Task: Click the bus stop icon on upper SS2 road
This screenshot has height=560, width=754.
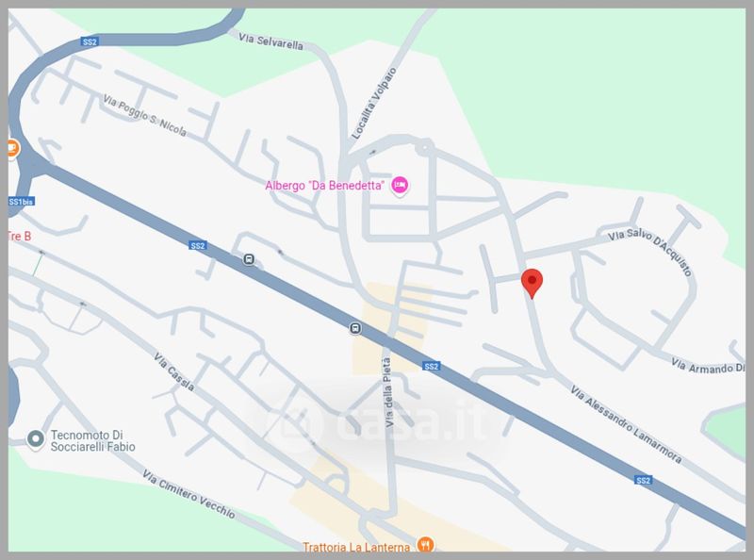Action: pyautogui.click(x=249, y=259)
